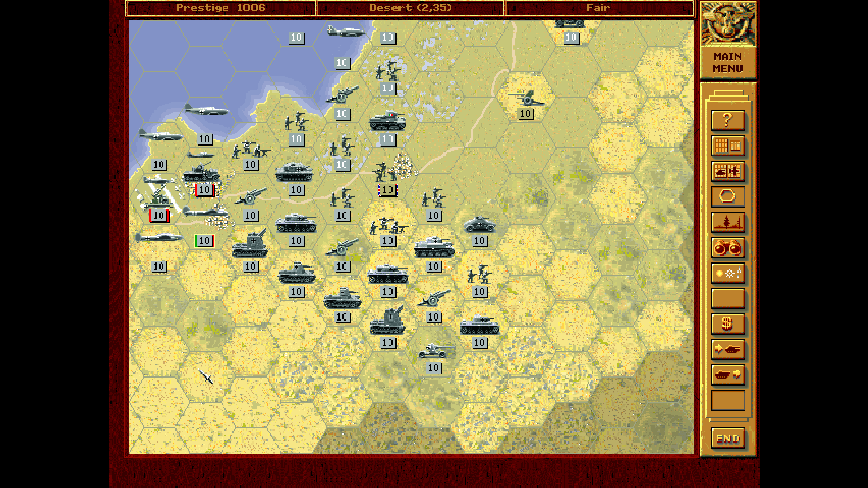Toggle the hexagon grid overlay

[727, 196]
